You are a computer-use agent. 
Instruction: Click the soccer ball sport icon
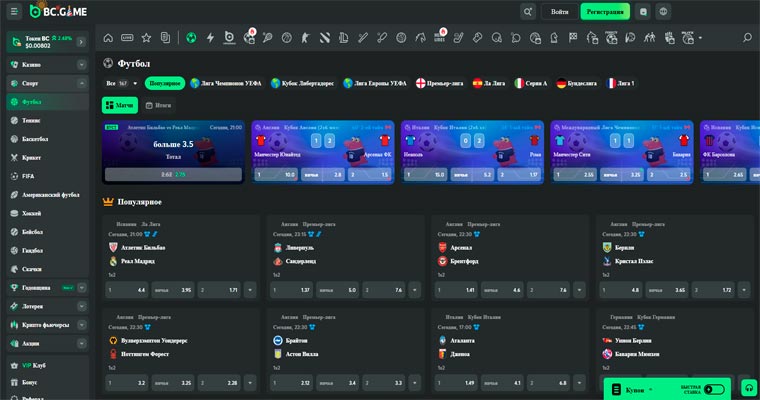[x=191, y=38]
